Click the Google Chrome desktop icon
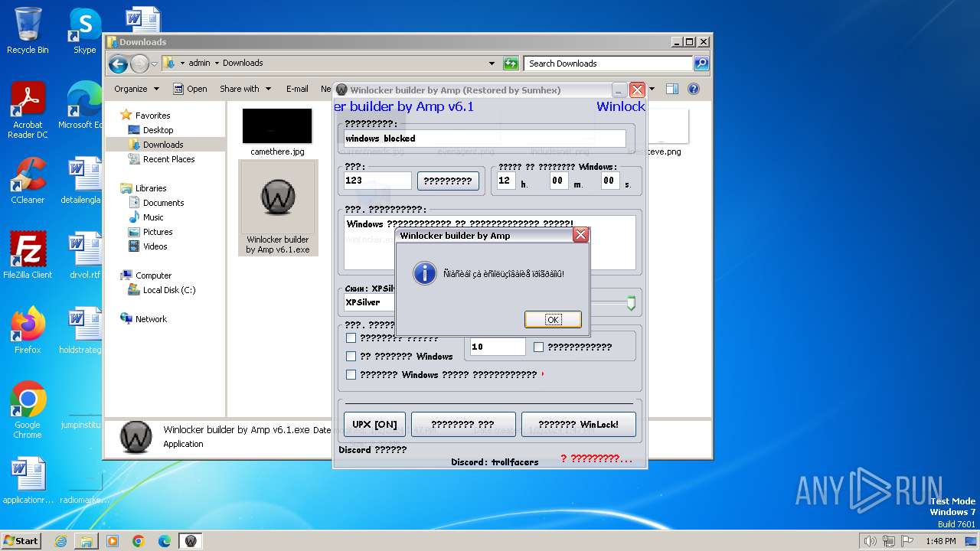Screen dimensions: 980x551 click(x=28, y=409)
